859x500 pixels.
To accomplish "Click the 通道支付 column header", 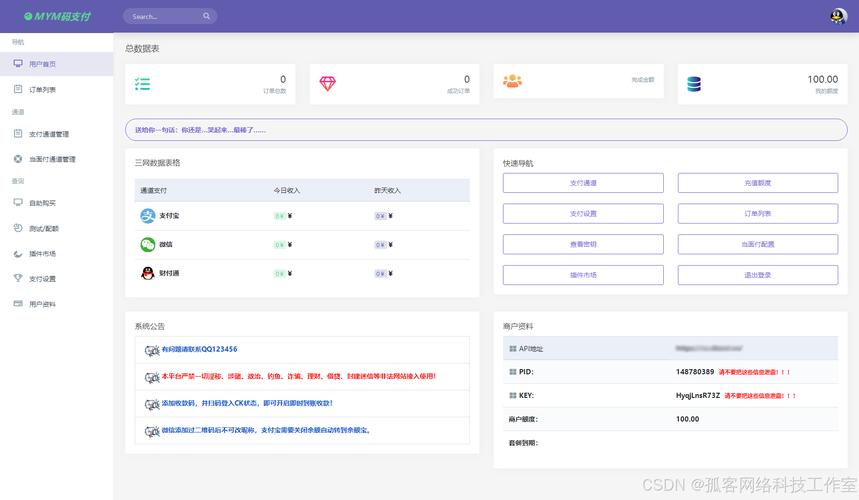I will [x=153, y=191].
